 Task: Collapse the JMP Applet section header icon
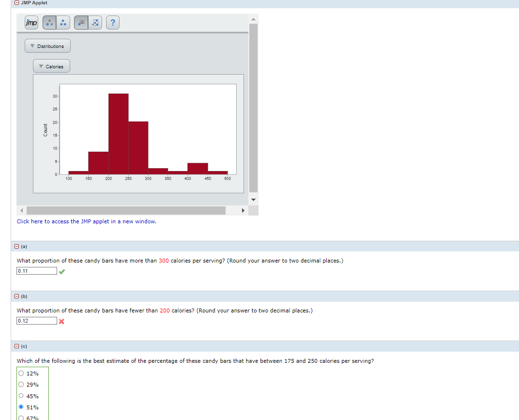click(15, 3)
